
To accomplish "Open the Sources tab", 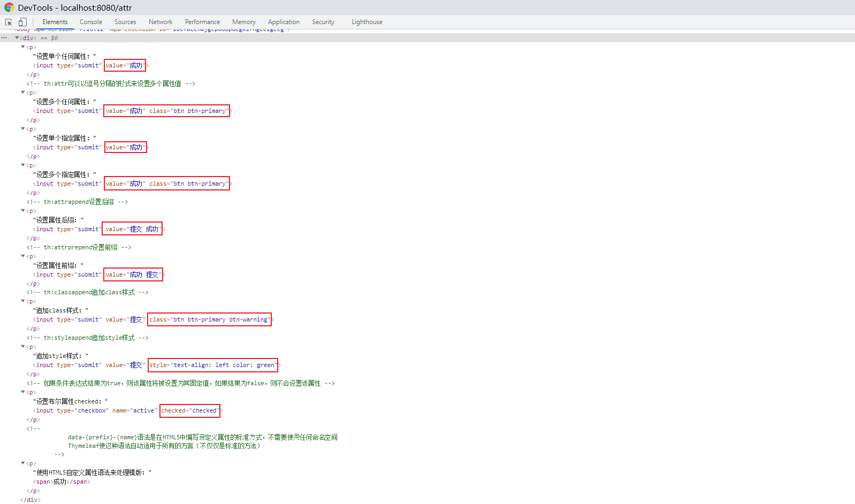I will point(125,22).
